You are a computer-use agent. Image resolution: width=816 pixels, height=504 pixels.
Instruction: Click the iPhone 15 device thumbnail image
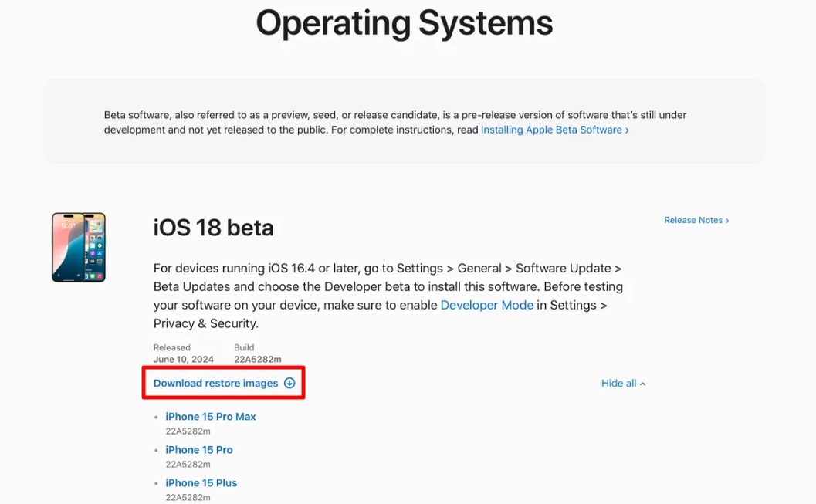78,247
